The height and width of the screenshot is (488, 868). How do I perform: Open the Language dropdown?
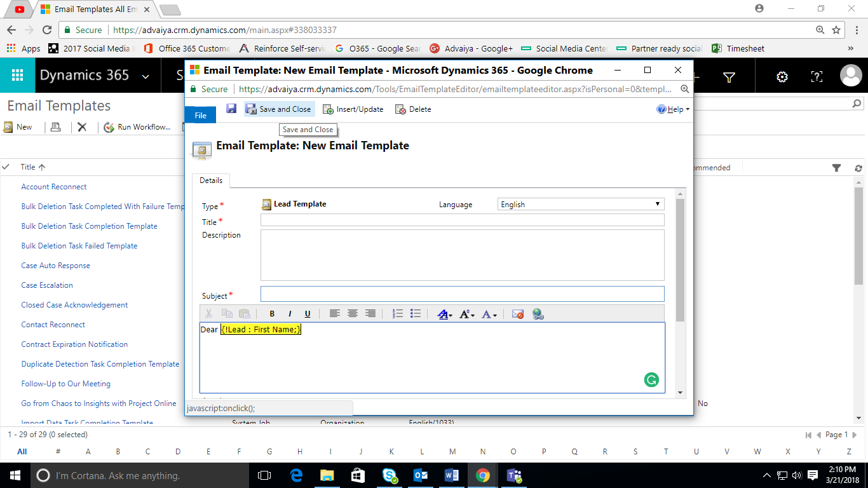581,205
